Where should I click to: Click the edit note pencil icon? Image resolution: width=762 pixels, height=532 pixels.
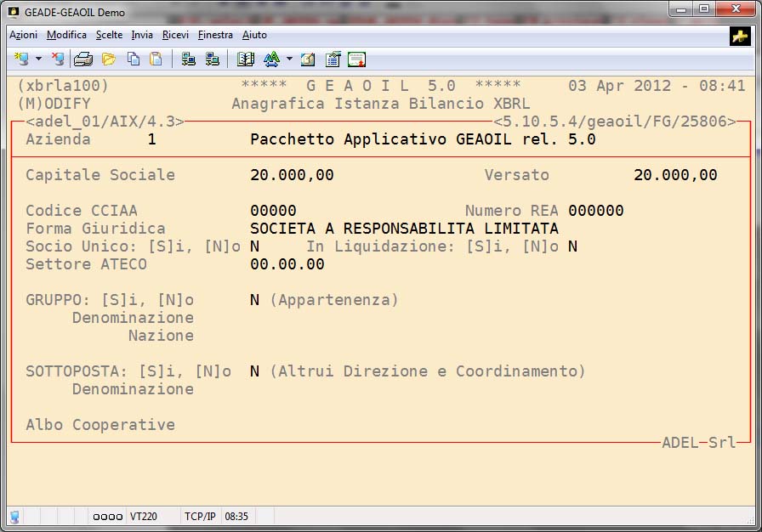click(308, 59)
